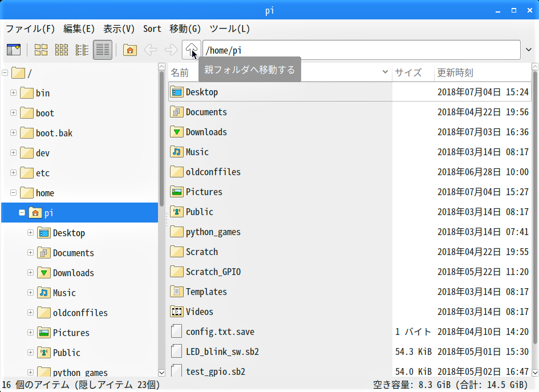Open the 表示(V) menu
539x392 pixels.
pos(119,29)
